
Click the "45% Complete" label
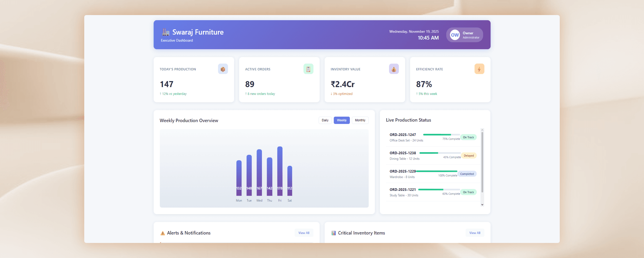(x=452, y=157)
